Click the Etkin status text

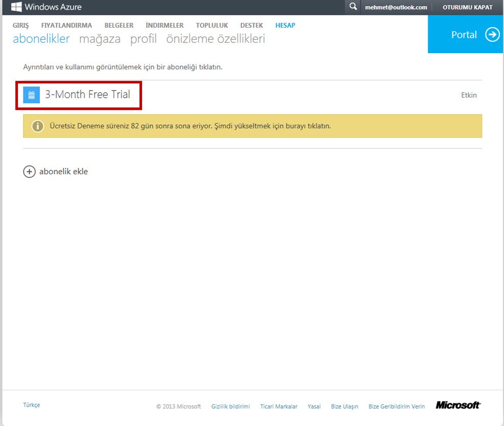point(469,95)
